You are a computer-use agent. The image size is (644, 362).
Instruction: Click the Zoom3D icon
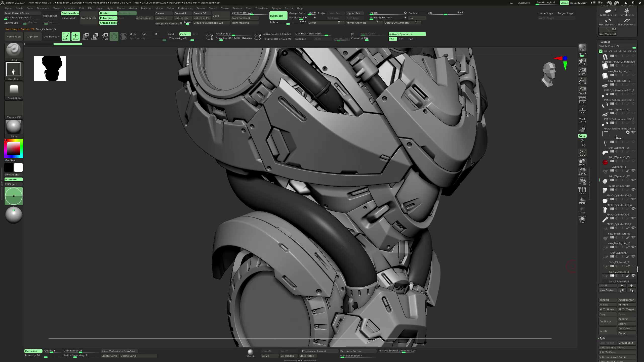coord(582,172)
